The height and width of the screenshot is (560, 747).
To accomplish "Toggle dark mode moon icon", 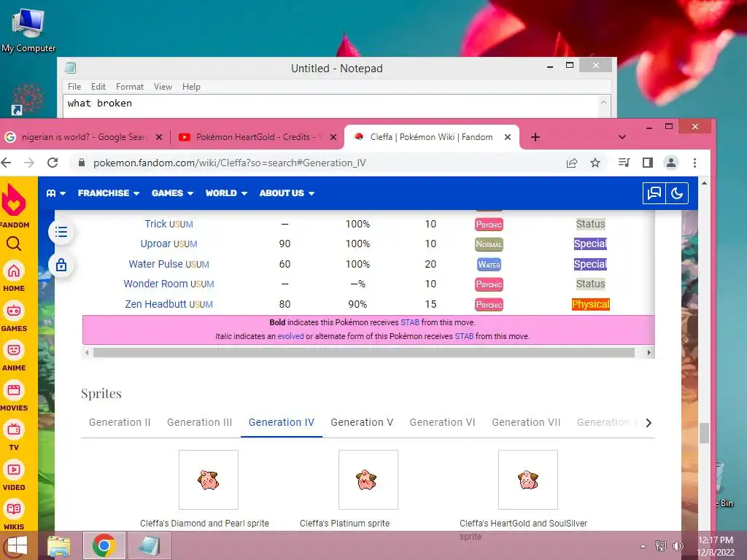I will (x=677, y=193).
